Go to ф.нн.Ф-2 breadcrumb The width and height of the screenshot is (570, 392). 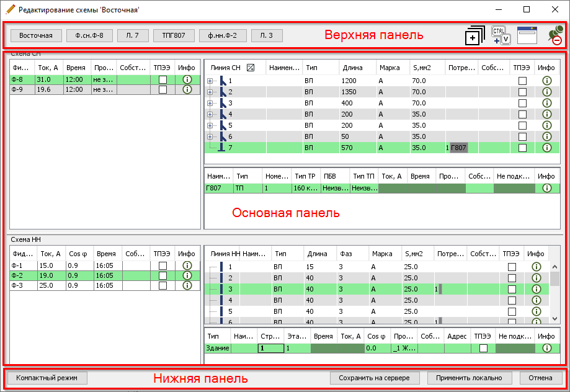click(x=223, y=35)
